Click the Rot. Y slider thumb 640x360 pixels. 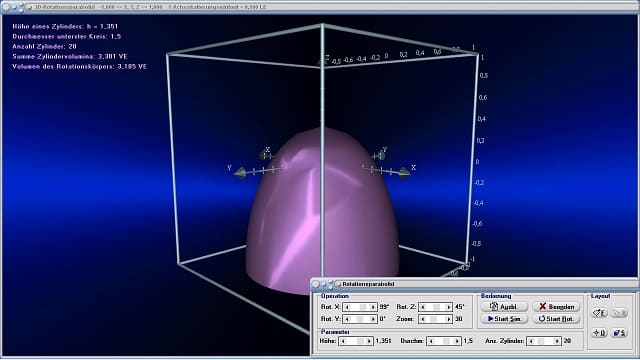pyautogui.click(x=360, y=319)
